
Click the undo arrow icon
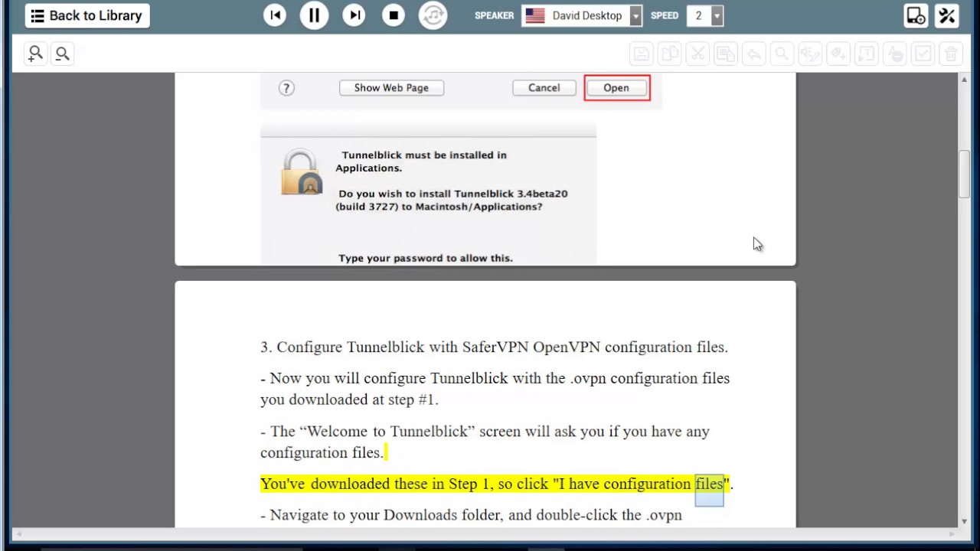(754, 54)
